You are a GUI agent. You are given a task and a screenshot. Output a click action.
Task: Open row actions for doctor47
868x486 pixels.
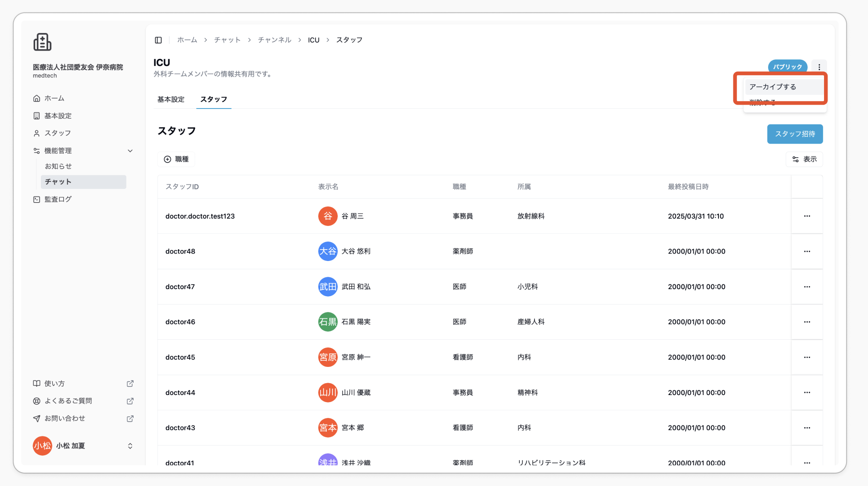coord(807,287)
